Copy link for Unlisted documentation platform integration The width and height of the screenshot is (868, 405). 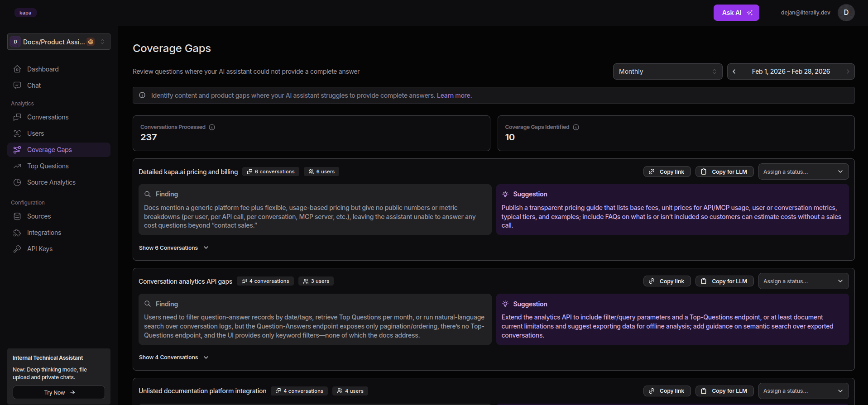[667, 391]
